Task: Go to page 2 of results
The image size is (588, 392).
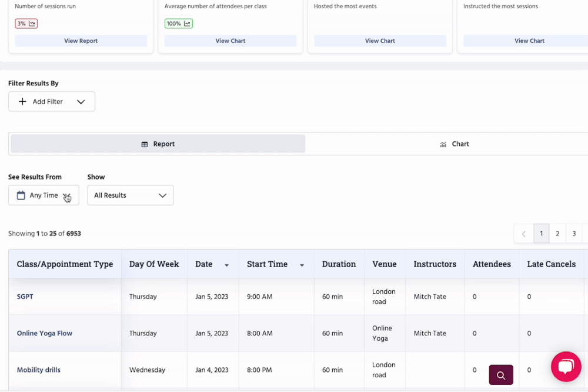Action: coord(557,234)
